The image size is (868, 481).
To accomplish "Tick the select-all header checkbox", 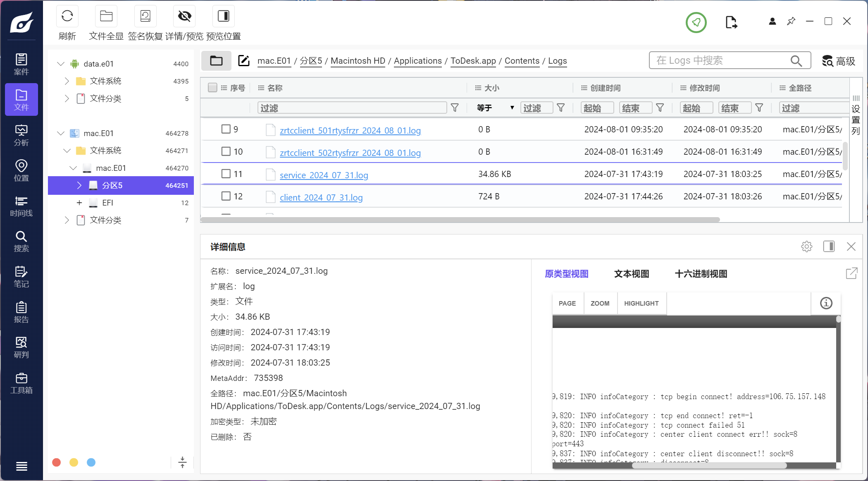I will click(212, 88).
